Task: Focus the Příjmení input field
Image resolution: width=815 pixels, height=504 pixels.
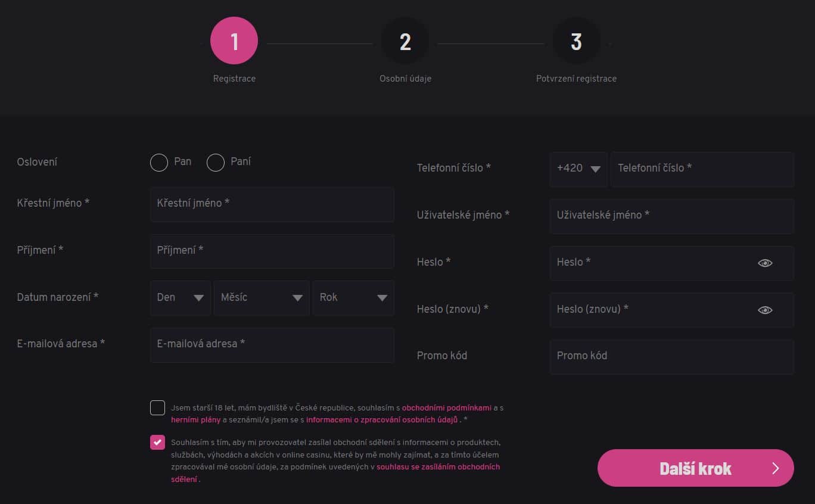Action: coord(272,251)
